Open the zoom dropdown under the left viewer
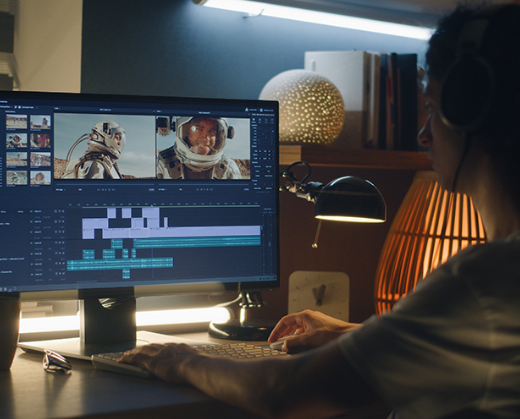The height and width of the screenshot is (419, 520). (60, 190)
